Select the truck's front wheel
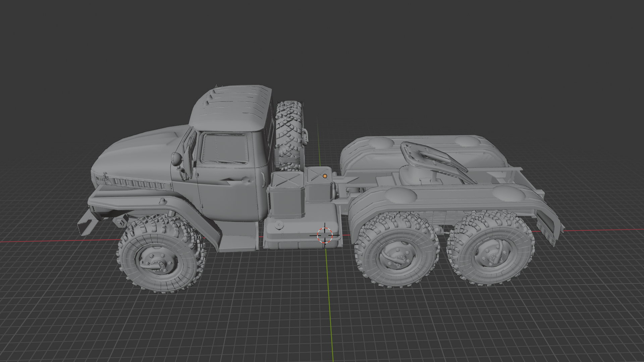Screen dimensions: 644x362 (x=161, y=254)
